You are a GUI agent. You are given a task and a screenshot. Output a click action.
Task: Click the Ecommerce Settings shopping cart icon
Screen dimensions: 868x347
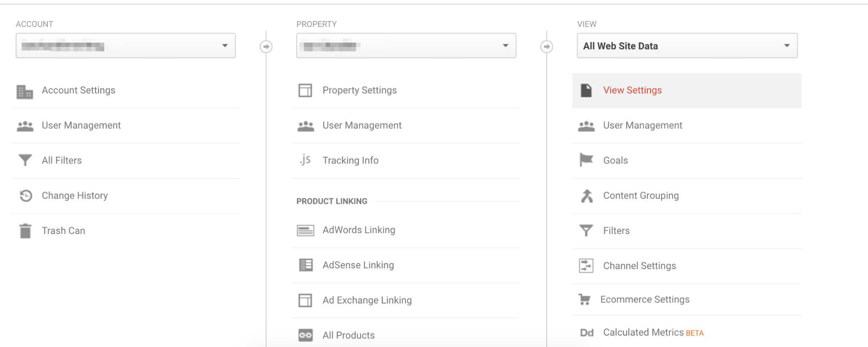click(x=584, y=300)
